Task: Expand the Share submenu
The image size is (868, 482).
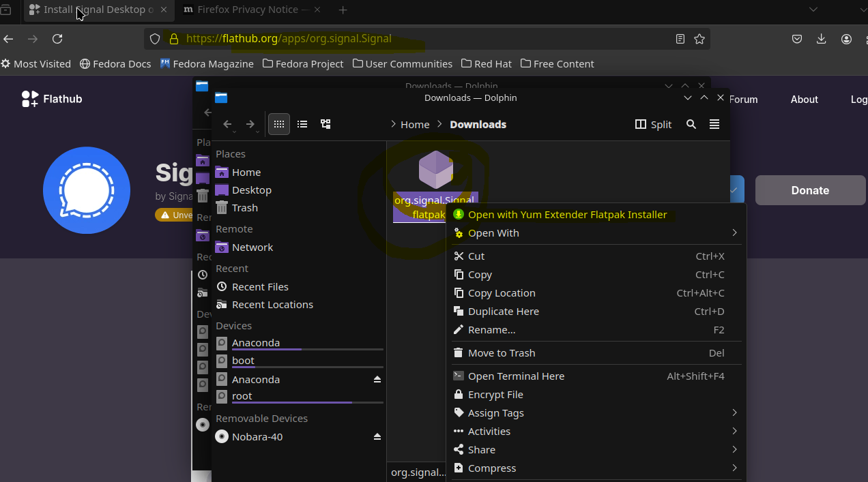Action: point(598,449)
